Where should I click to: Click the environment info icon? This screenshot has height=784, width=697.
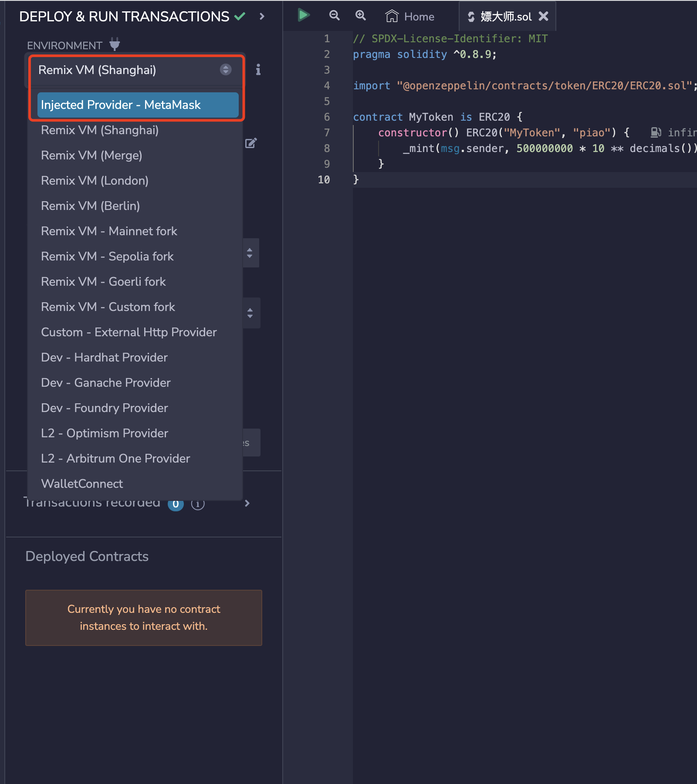(x=258, y=70)
